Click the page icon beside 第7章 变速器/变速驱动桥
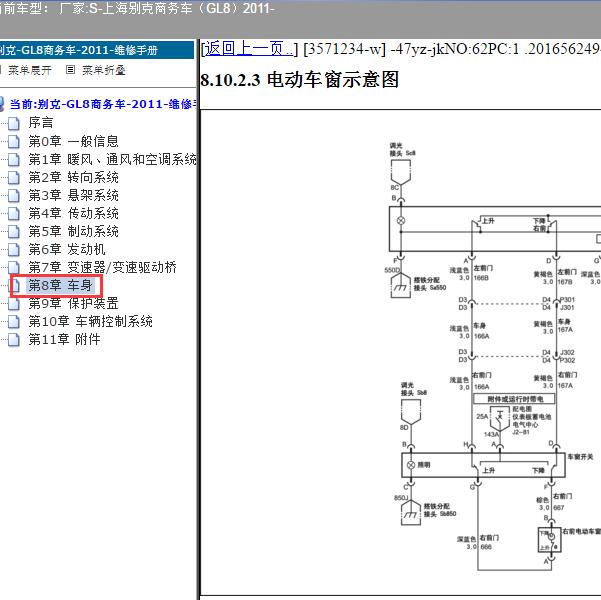 click(x=14, y=268)
